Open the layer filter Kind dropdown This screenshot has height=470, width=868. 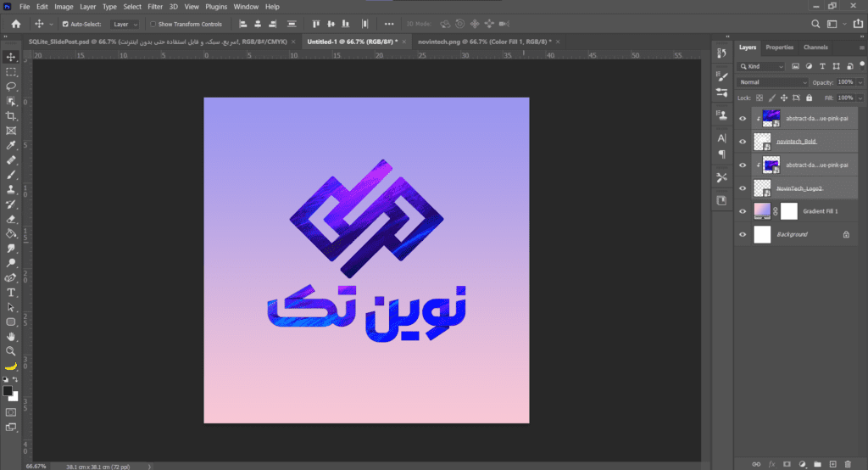[762, 66]
